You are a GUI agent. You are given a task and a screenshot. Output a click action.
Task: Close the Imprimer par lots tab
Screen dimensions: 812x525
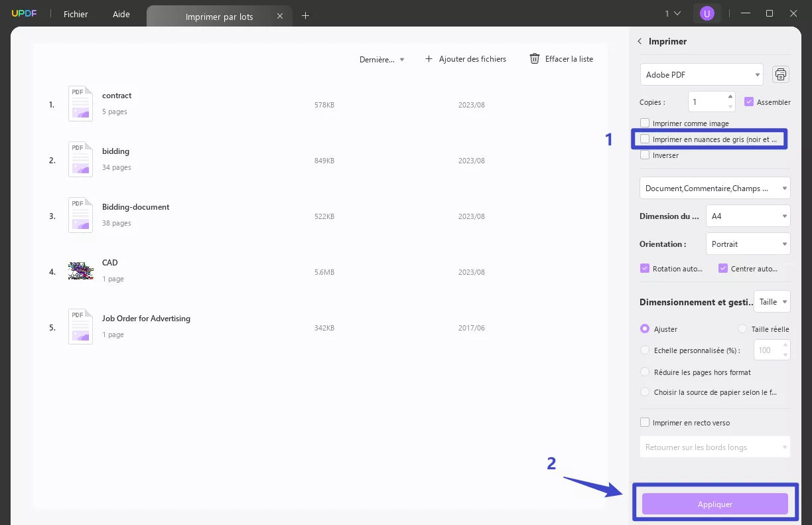point(280,16)
